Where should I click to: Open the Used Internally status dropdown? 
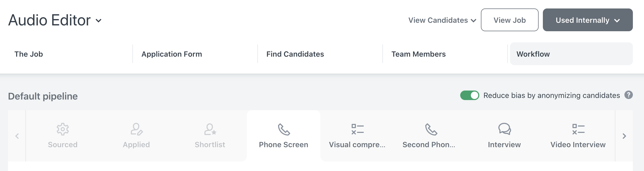pos(588,20)
